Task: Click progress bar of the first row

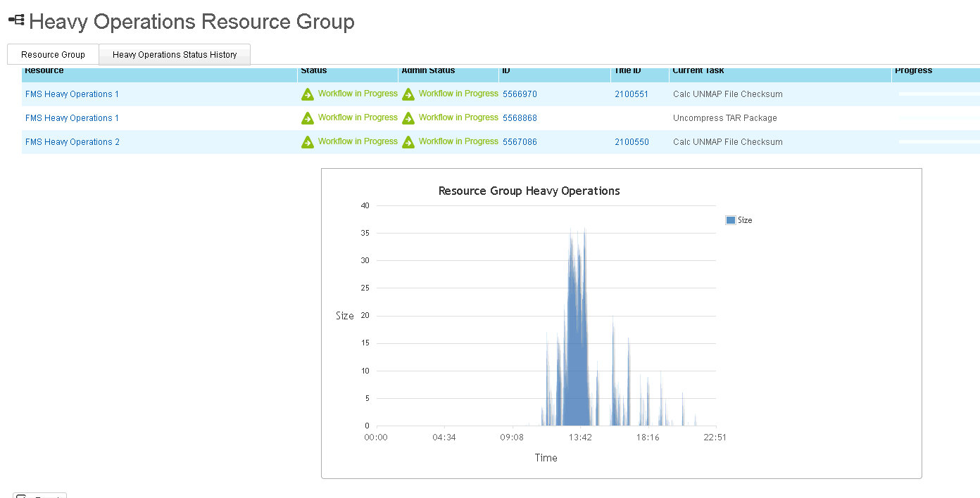Action: point(938,94)
